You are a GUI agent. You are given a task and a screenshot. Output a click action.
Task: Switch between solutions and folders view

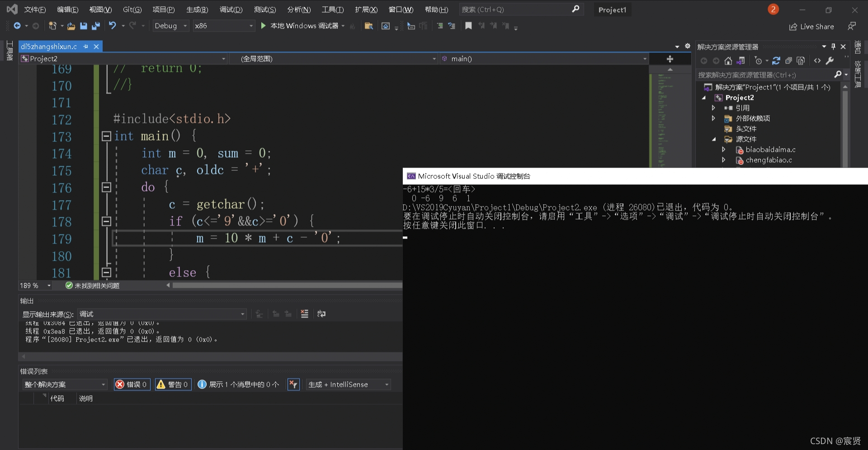click(741, 61)
